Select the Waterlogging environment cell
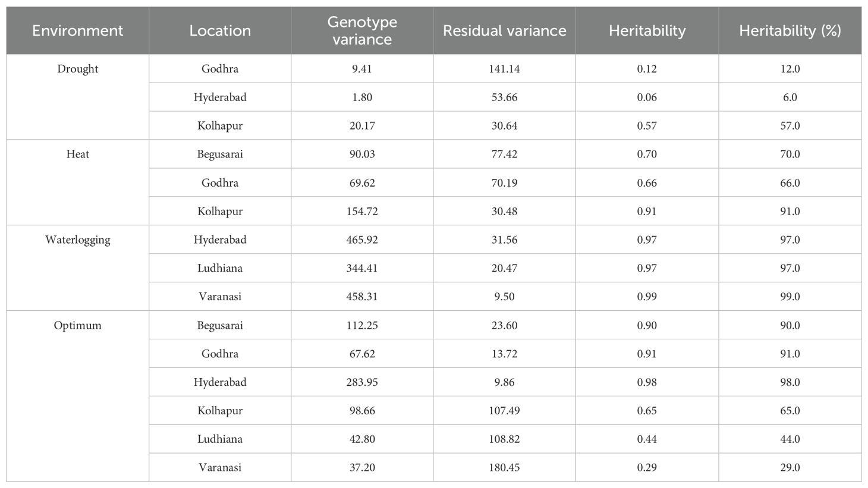Image resolution: width=868 pixels, height=488 pixels. click(x=77, y=240)
